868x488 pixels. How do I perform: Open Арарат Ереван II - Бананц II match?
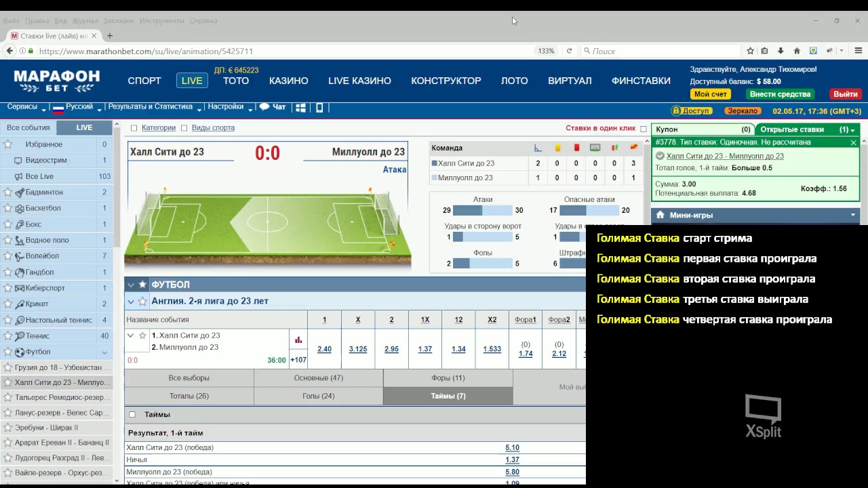tap(62, 443)
